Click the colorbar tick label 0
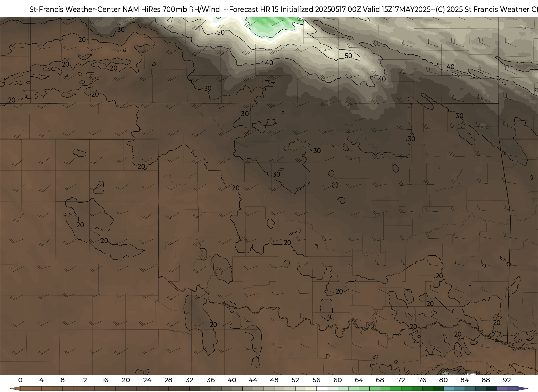The width and height of the screenshot is (538, 392). pos(20,380)
